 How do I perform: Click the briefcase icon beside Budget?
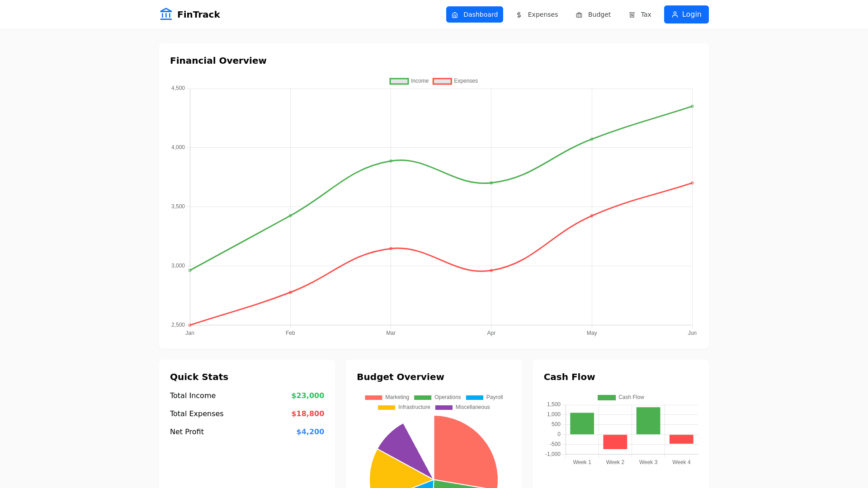579,15
